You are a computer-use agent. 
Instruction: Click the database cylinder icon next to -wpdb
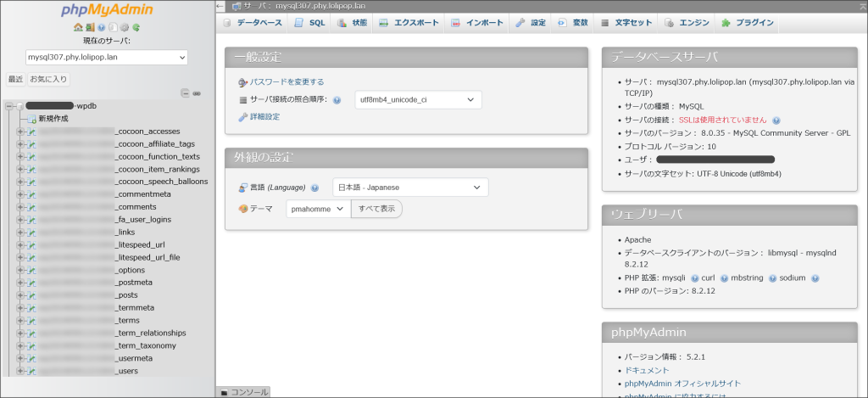20,106
